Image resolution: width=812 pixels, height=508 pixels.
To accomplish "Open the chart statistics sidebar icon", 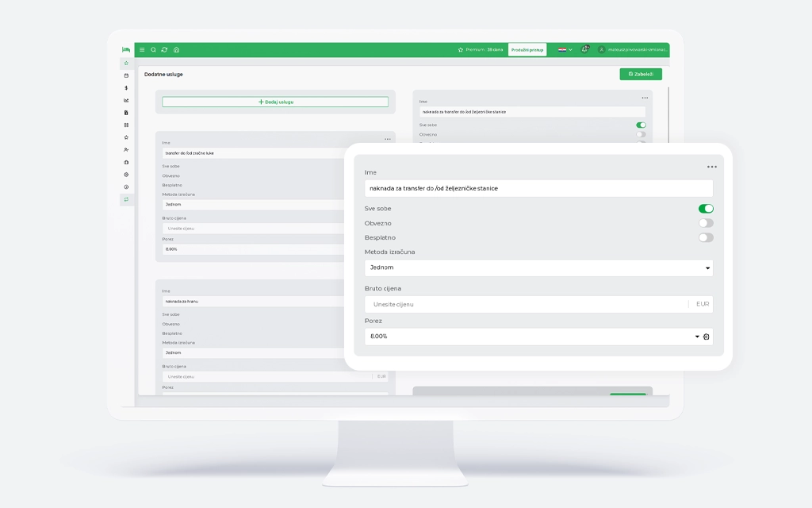I will click(x=126, y=100).
